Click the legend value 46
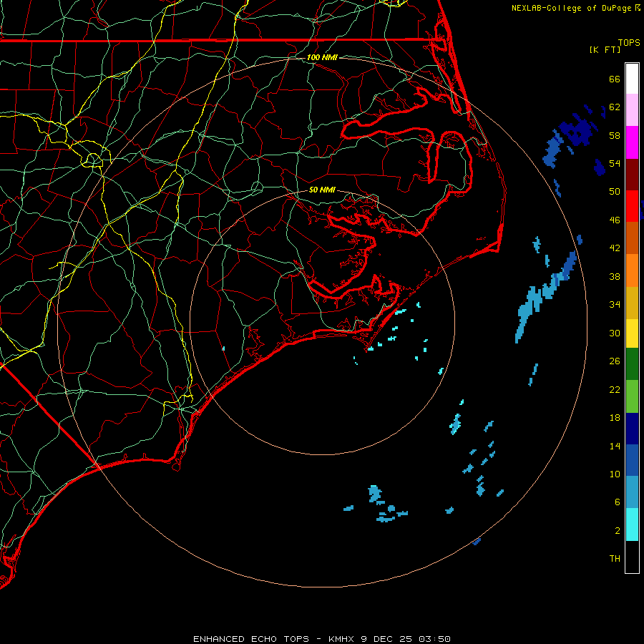This screenshot has height=644, width=644. click(615, 220)
